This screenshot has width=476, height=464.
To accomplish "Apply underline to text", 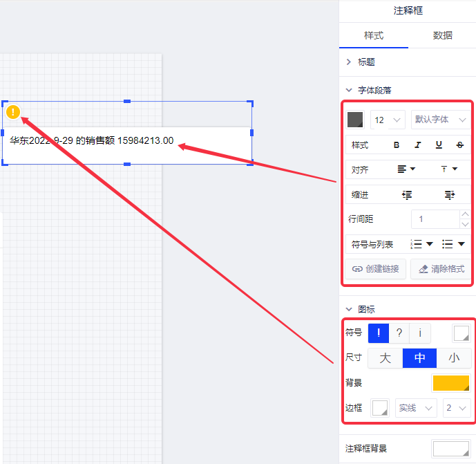I will [439, 145].
